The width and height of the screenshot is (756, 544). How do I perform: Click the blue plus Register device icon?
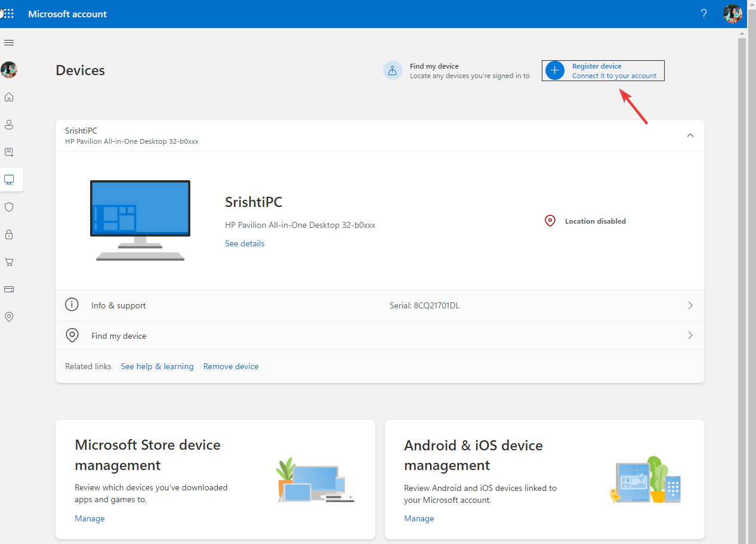555,70
